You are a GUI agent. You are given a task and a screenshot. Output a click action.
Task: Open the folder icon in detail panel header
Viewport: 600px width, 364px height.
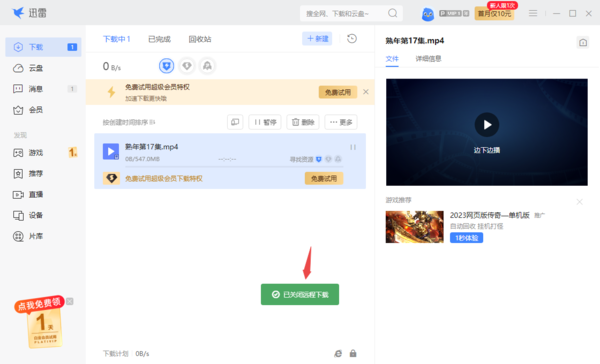tap(583, 42)
